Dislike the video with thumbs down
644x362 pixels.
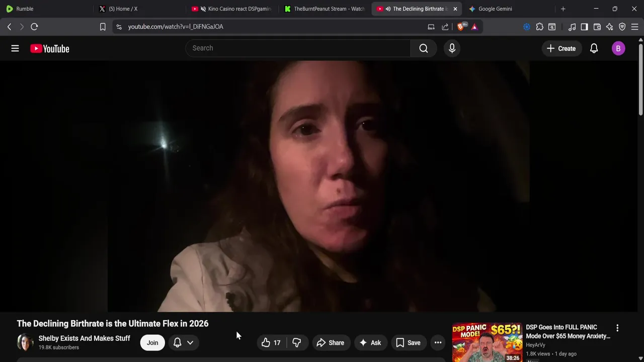pos(297,343)
